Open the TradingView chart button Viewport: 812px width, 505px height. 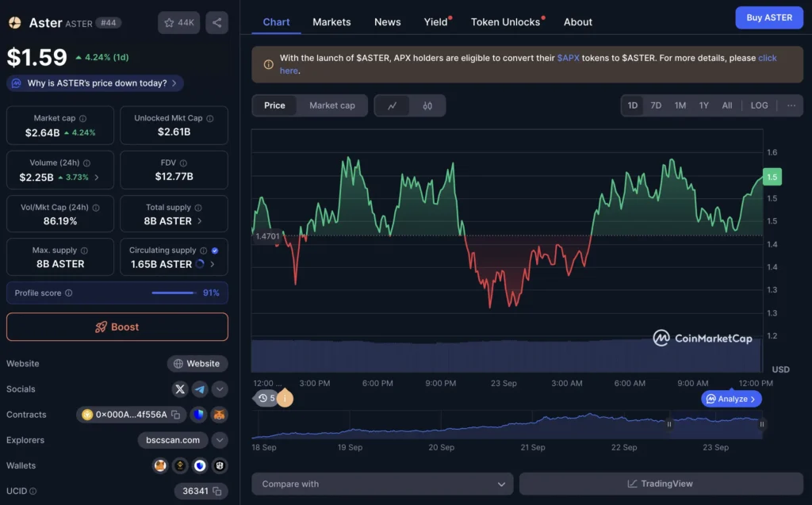(x=661, y=484)
